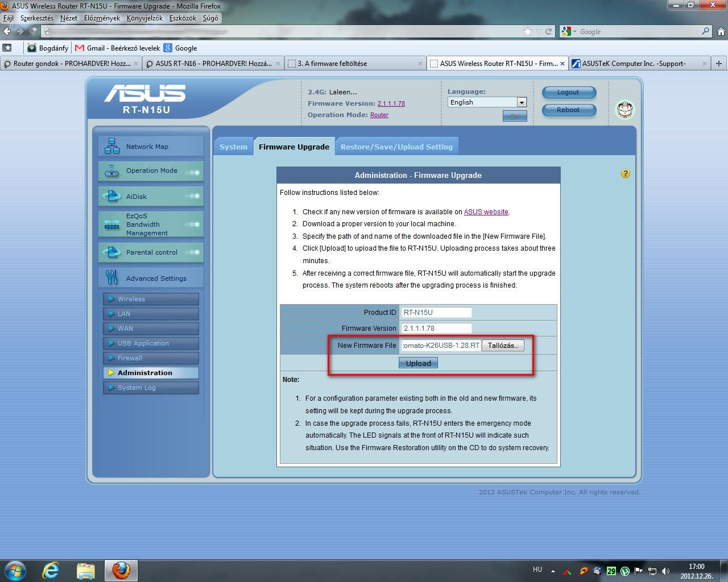
Task: Open the bookmarks star menu on bookmarks bar
Action: [7, 48]
